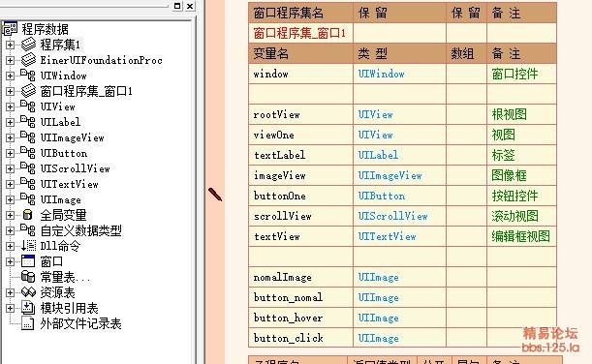
Task: Expand the 自定义数据类型 tree node
Action: [x=11, y=230]
